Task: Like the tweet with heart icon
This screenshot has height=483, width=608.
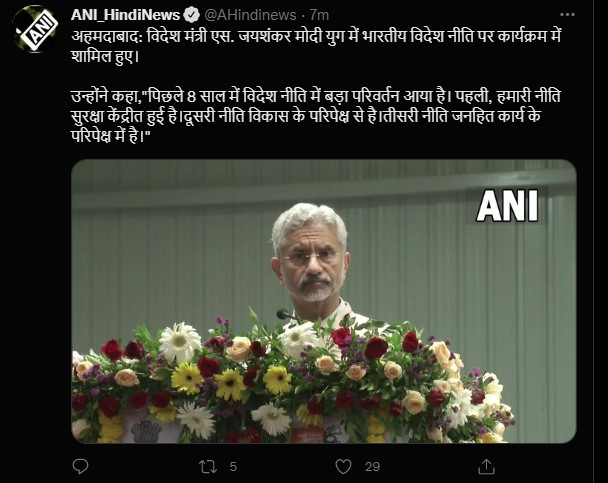Action: coord(343,466)
